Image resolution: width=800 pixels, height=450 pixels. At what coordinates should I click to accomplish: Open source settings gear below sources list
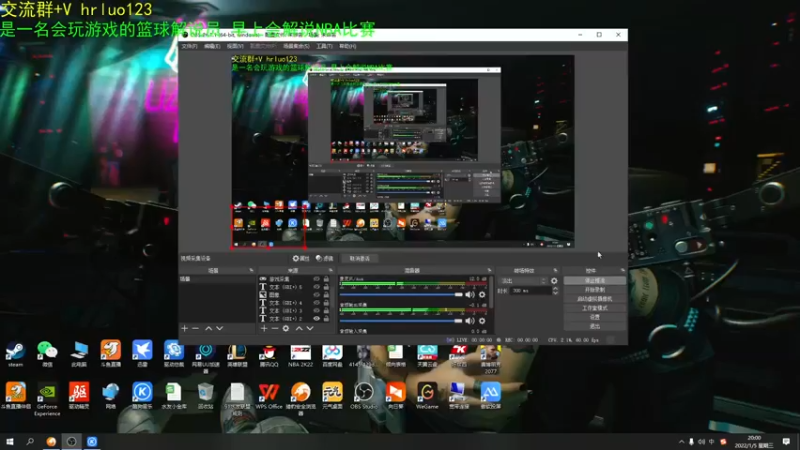286,329
